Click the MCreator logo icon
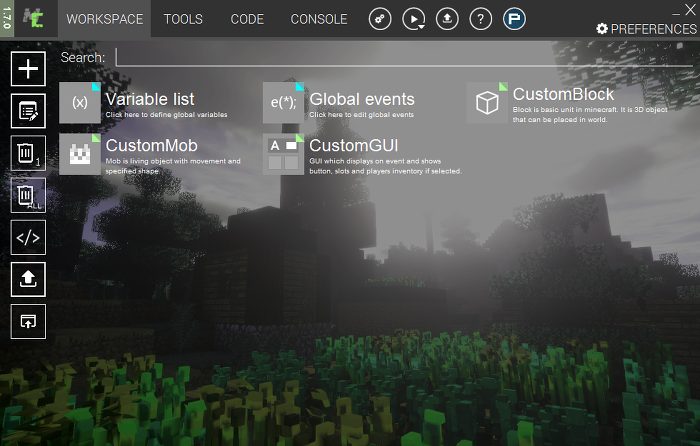This screenshot has height=446, width=700. tap(33, 19)
